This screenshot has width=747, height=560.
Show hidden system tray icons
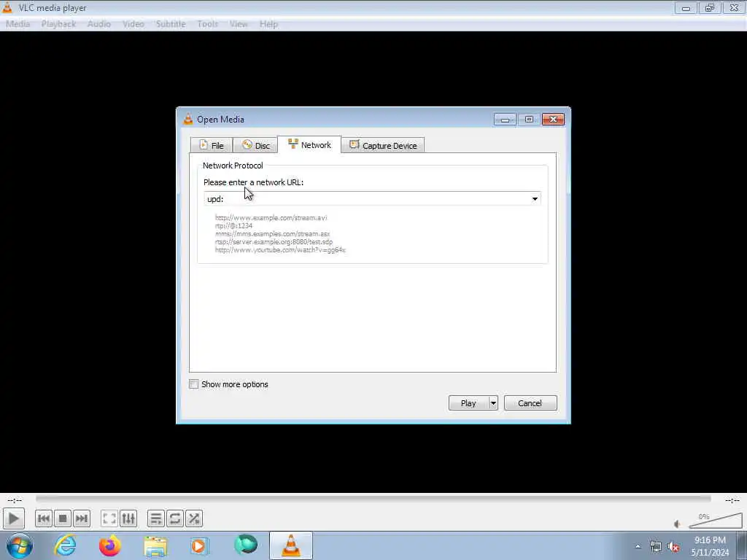(638, 546)
